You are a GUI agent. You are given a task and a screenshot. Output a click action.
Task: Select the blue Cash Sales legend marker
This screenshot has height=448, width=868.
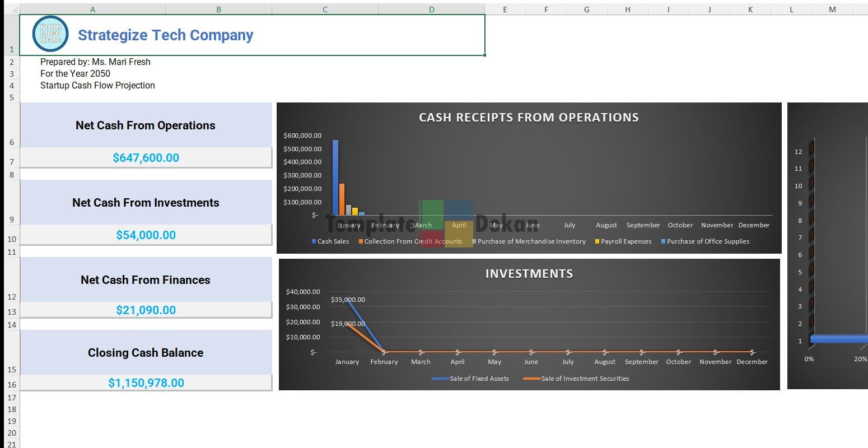click(x=314, y=241)
